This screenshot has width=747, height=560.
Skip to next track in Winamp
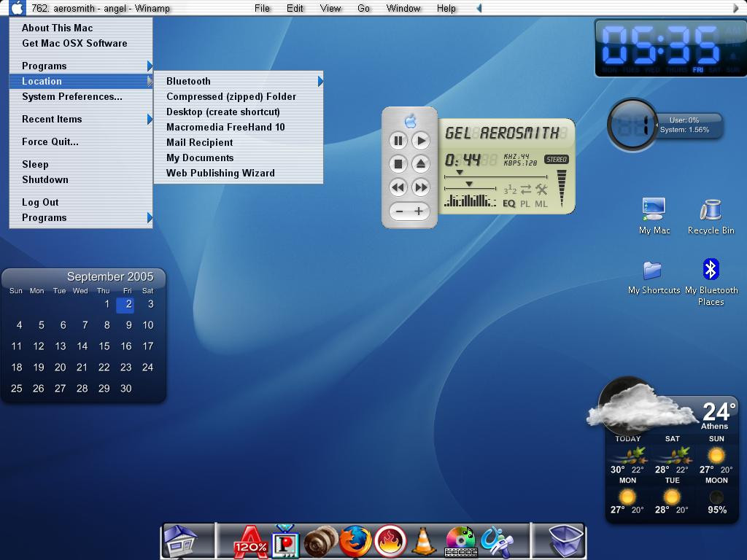pyautogui.click(x=421, y=187)
